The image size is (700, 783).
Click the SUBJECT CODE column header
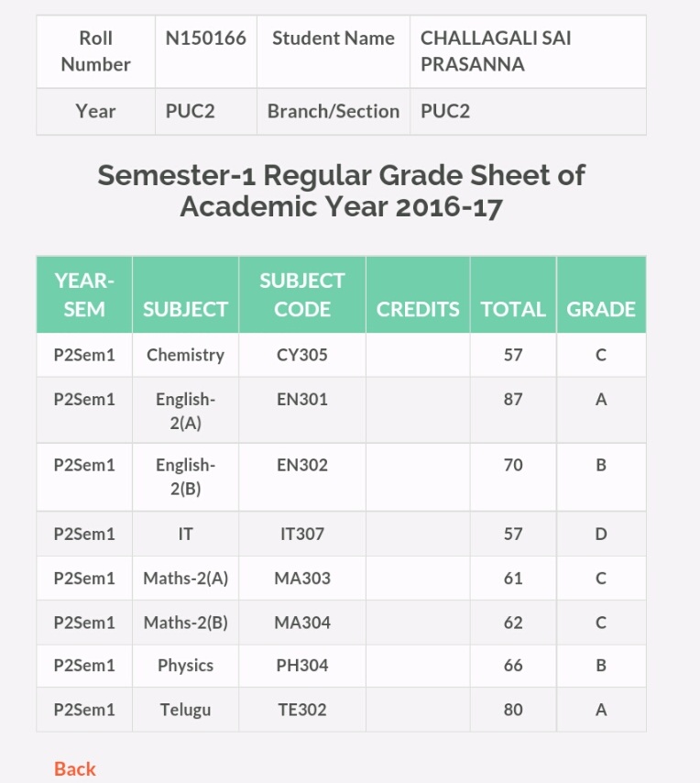302,294
